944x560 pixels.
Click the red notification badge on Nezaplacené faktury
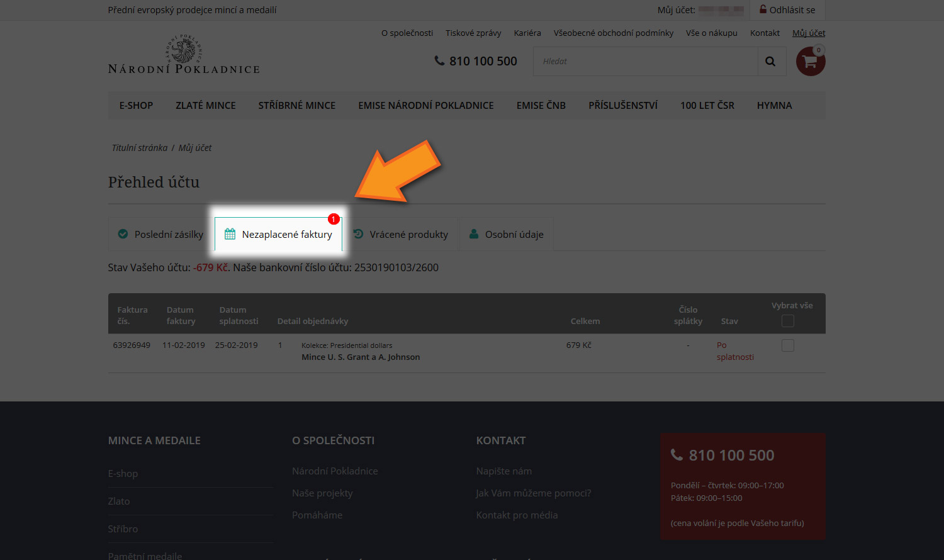point(334,219)
